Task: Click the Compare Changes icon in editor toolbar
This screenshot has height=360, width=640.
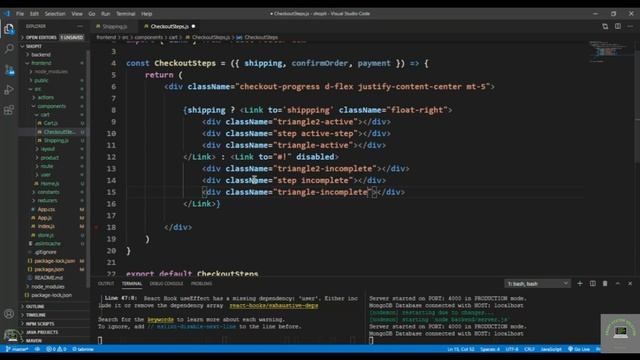Action: click(605, 27)
